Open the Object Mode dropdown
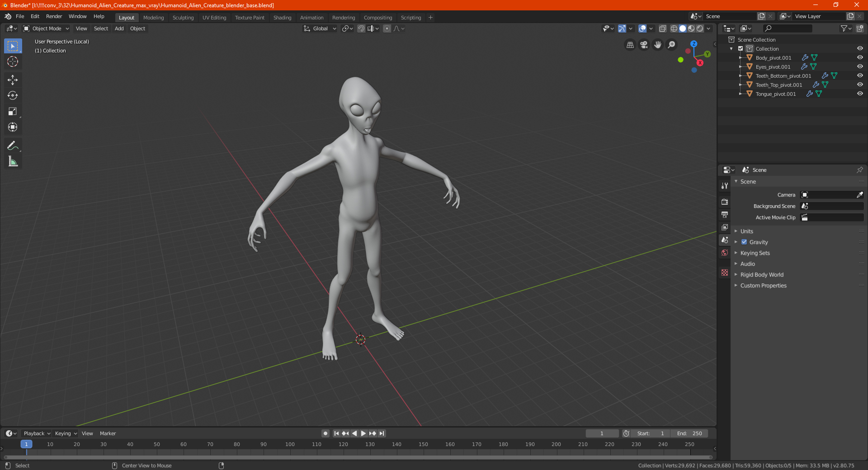 (46, 28)
